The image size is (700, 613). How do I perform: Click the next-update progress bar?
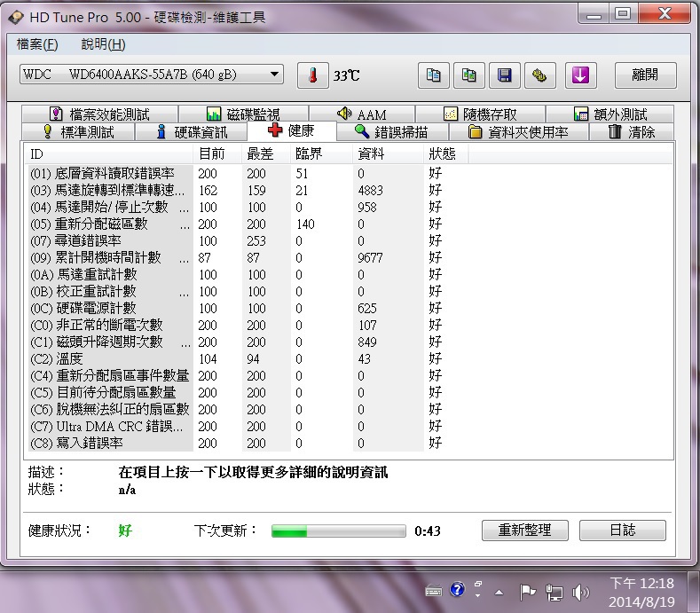[339, 530]
